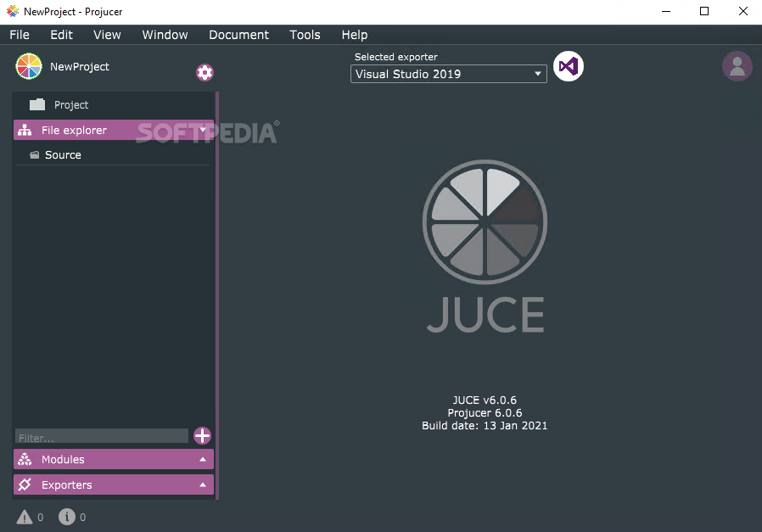Open the Help menu

(x=355, y=35)
